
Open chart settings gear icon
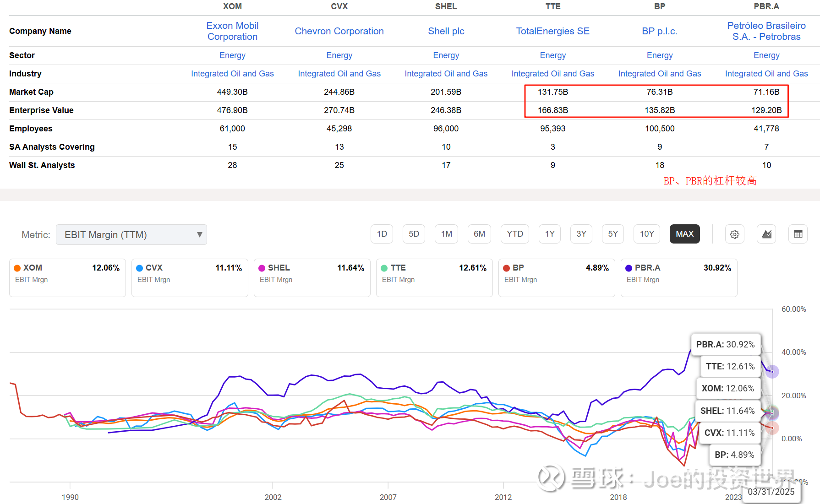click(x=734, y=234)
